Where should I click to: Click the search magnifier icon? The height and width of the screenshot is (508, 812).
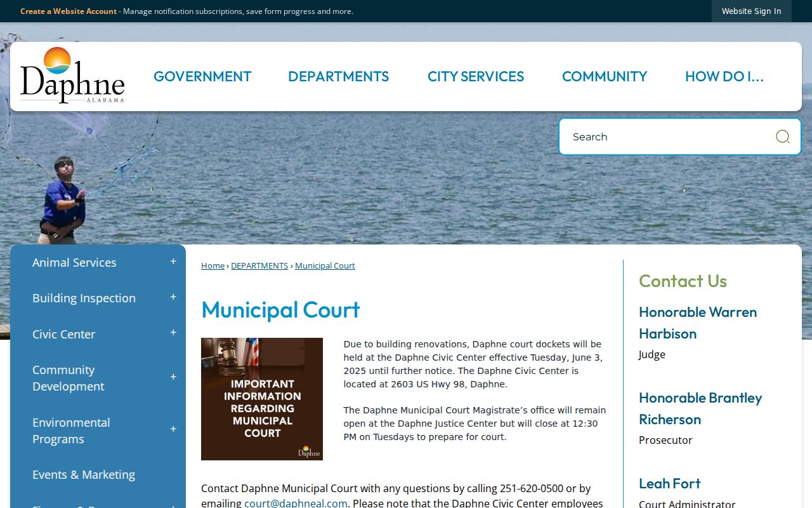point(783,137)
